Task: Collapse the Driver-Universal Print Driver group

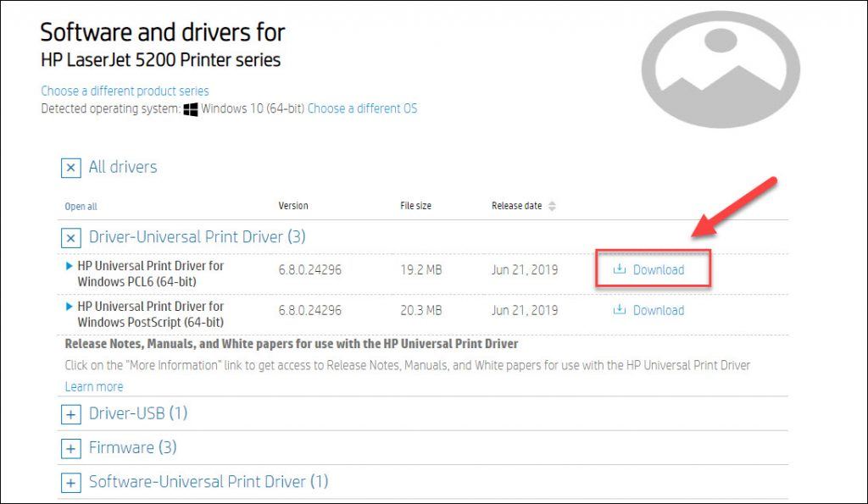Action: (71, 238)
